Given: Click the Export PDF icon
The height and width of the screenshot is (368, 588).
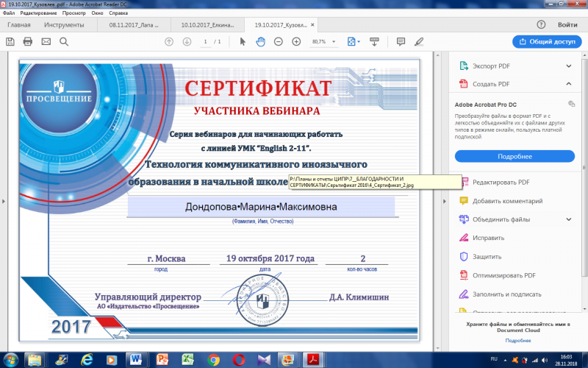Looking at the screenshot, I should [464, 66].
